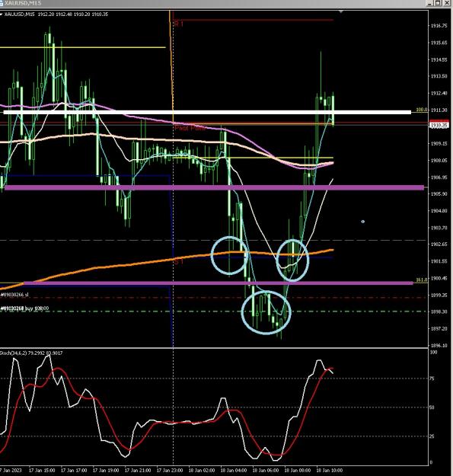Minimize the XAUUSD,M15 chart window
Image resolution: width=453 pixels, height=476 pixels.
tap(429, 3)
